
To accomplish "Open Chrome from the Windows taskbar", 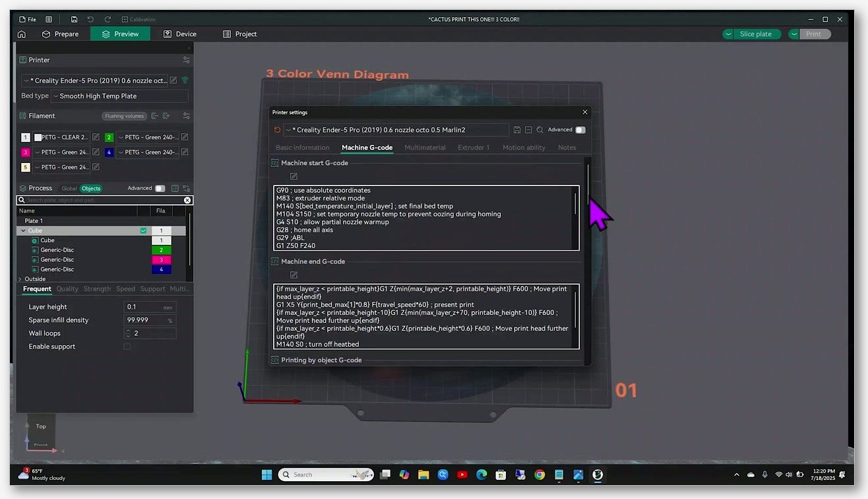I will (x=540, y=475).
